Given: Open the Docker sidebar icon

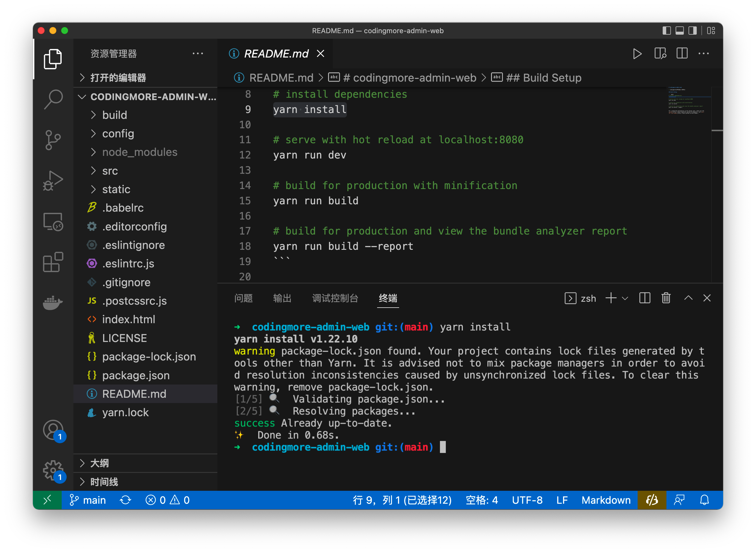Looking at the screenshot, I should (x=53, y=303).
